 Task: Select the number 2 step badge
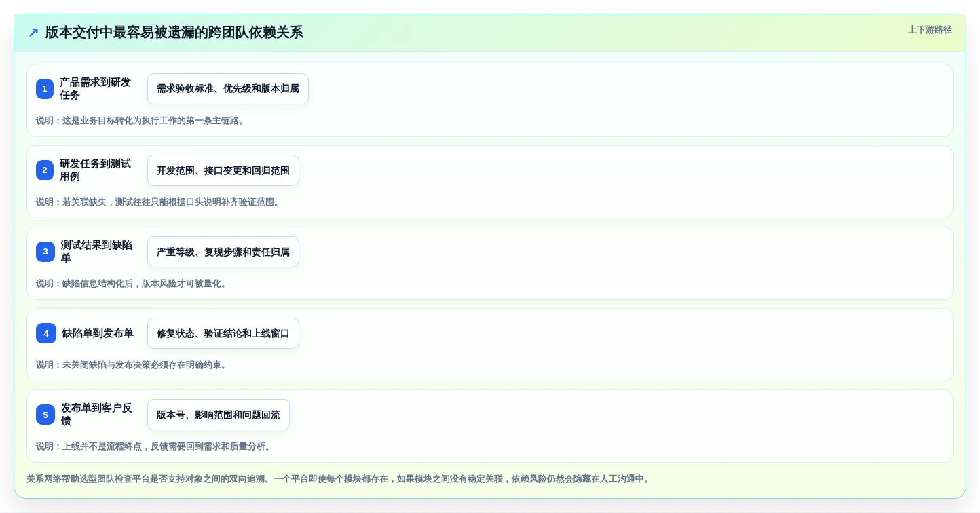click(x=45, y=170)
